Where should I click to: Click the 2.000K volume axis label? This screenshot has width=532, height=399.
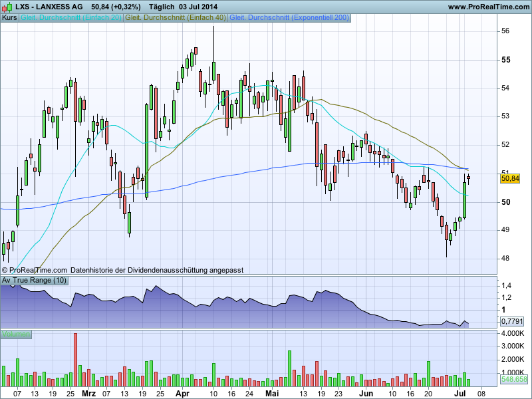click(513, 359)
